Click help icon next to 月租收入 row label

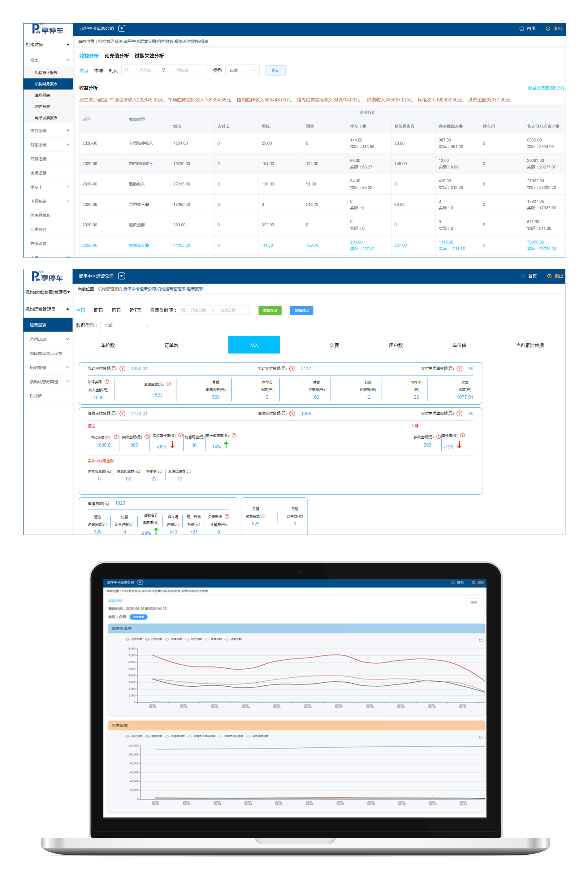(147, 204)
